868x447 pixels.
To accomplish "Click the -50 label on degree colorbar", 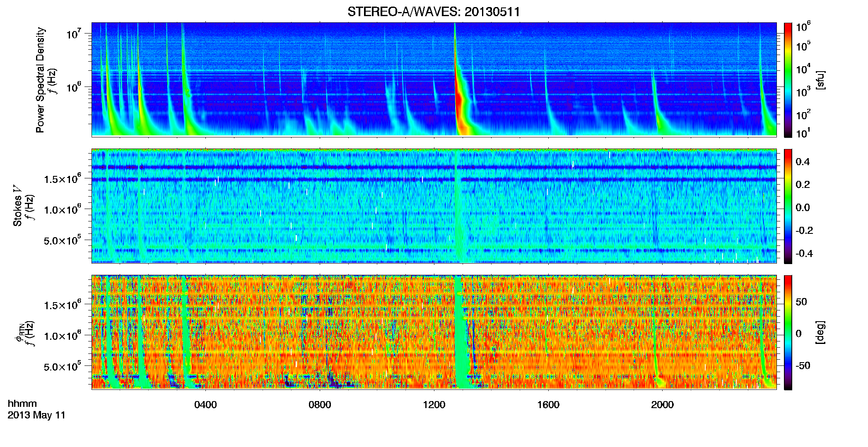I will [x=803, y=365].
